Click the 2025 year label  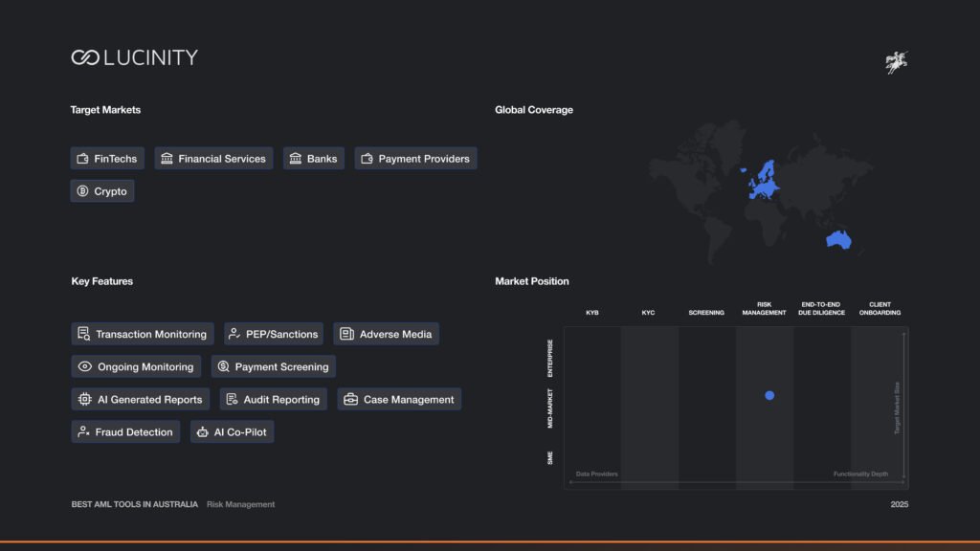point(900,504)
